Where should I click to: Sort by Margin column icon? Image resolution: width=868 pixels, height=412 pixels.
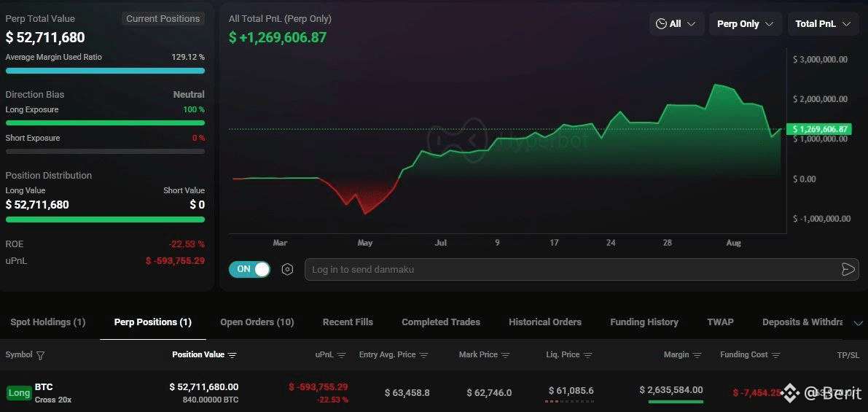point(697,356)
